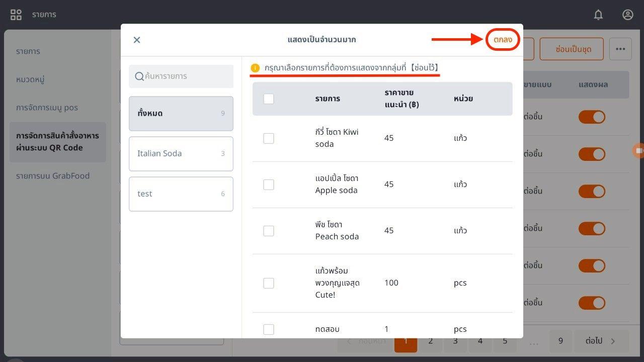Select the test category group
The height and width of the screenshot is (362, 644).
click(x=181, y=194)
